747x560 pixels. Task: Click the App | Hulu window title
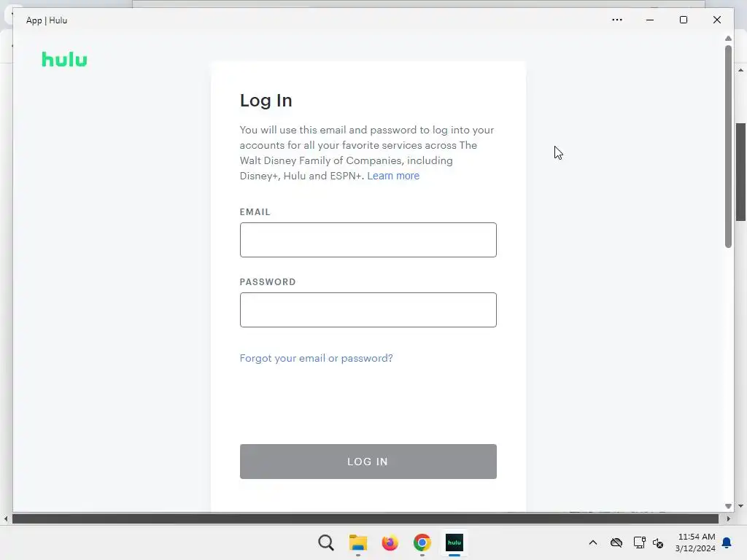point(47,20)
